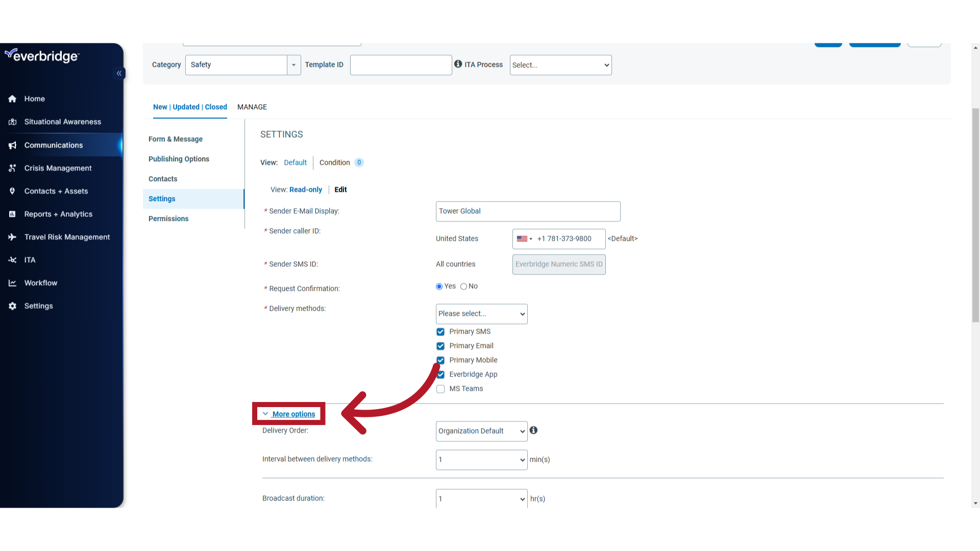This screenshot has height=551, width=980.
Task: Open the Workflow graph icon
Action: coord(12,283)
